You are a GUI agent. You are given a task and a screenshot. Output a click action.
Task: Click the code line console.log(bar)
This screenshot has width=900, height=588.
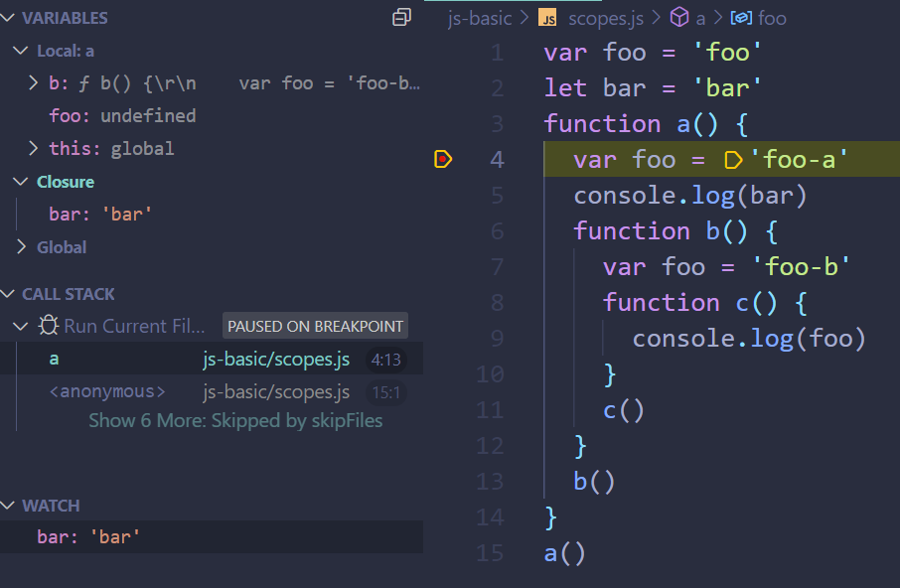(x=690, y=196)
